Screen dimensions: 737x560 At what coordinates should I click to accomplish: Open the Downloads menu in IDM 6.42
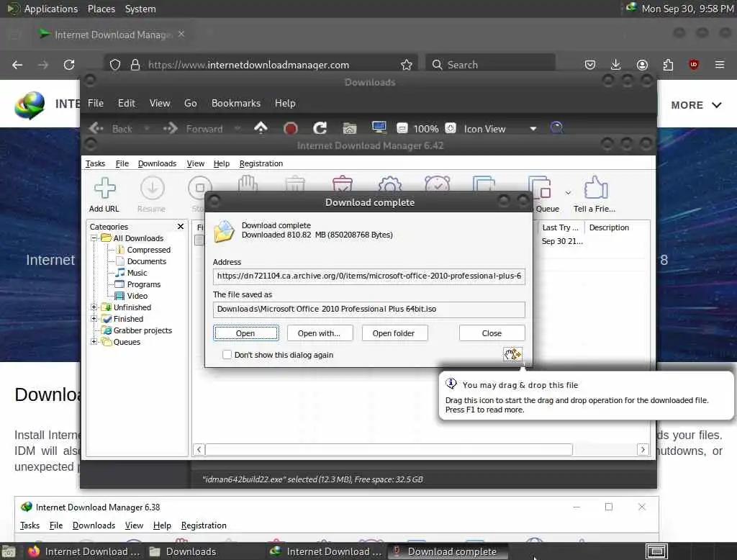click(157, 163)
